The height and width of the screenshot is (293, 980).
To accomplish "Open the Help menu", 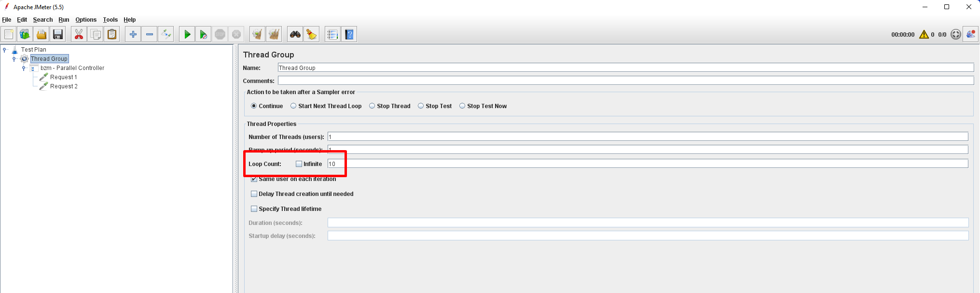I will (130, 20).
